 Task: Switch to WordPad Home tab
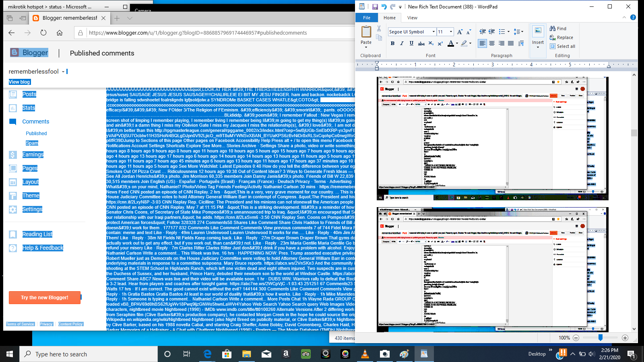[390, 18]
